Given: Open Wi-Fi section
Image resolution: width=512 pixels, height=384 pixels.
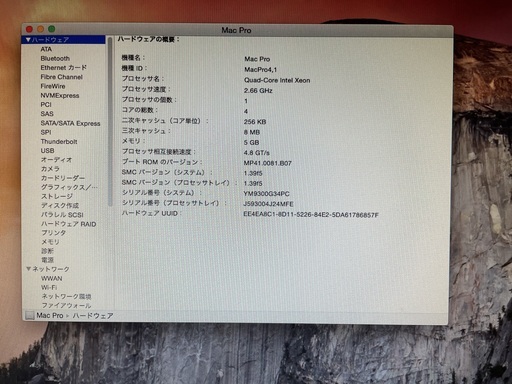Looking at the screenshot, I should 49,287.
